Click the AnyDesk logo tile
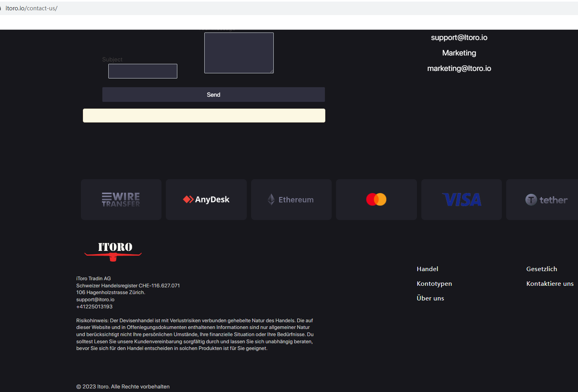This screenshot has height=392, width=578. [x=206, y=199]
